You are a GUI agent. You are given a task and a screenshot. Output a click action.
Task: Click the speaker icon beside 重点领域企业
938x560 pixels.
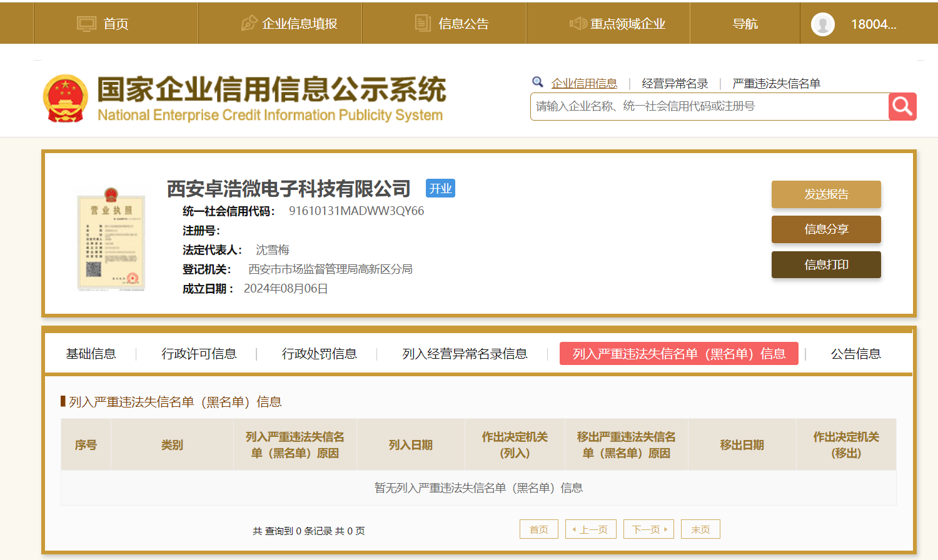577,24
